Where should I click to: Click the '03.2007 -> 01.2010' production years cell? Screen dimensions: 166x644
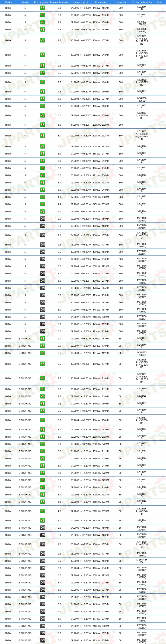(x=81, y=411)
